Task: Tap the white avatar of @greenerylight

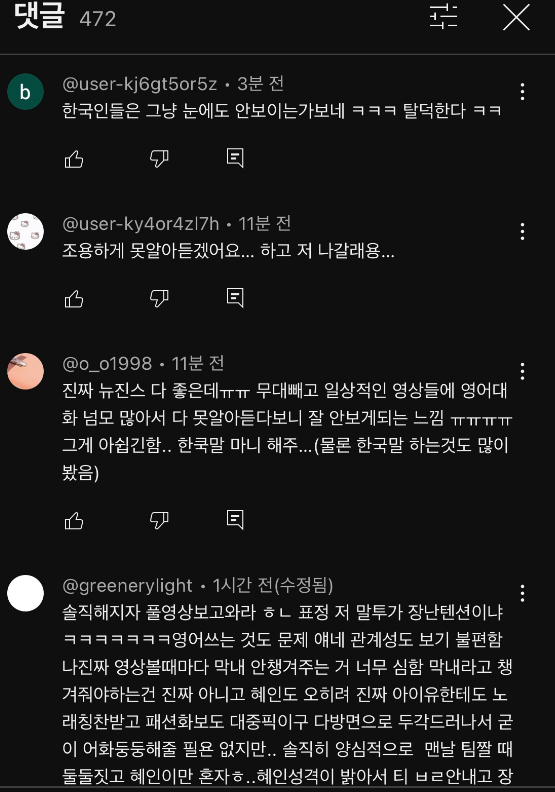Action: coord(25,593)
